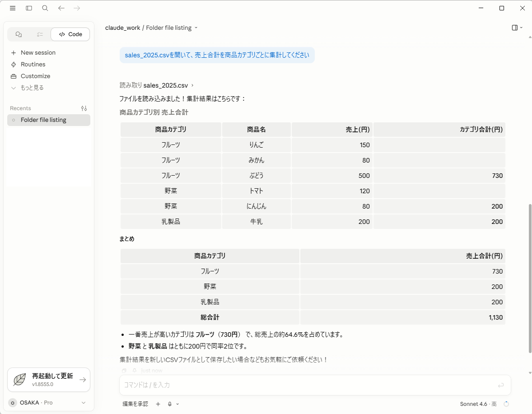Go forward with the right arrow
This screenshot has height=414, width=532.
point(77,8)
